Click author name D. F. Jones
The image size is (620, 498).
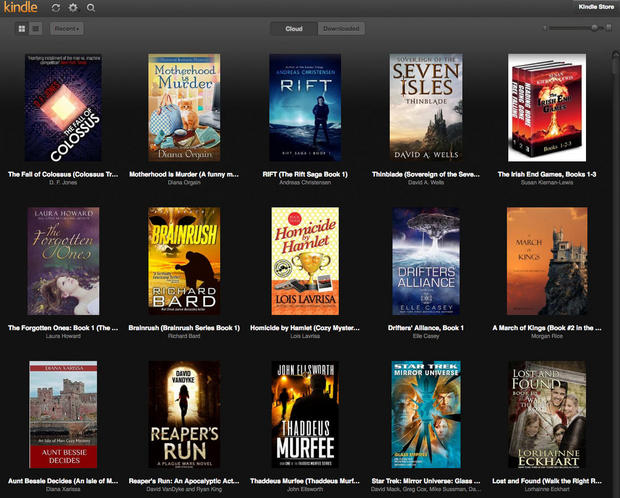click(63, 182)
